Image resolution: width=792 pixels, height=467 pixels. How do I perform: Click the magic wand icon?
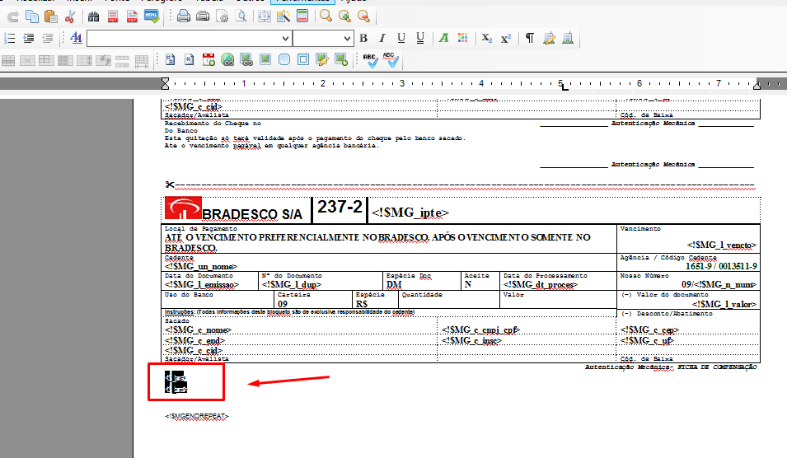(x=283, y=17)
